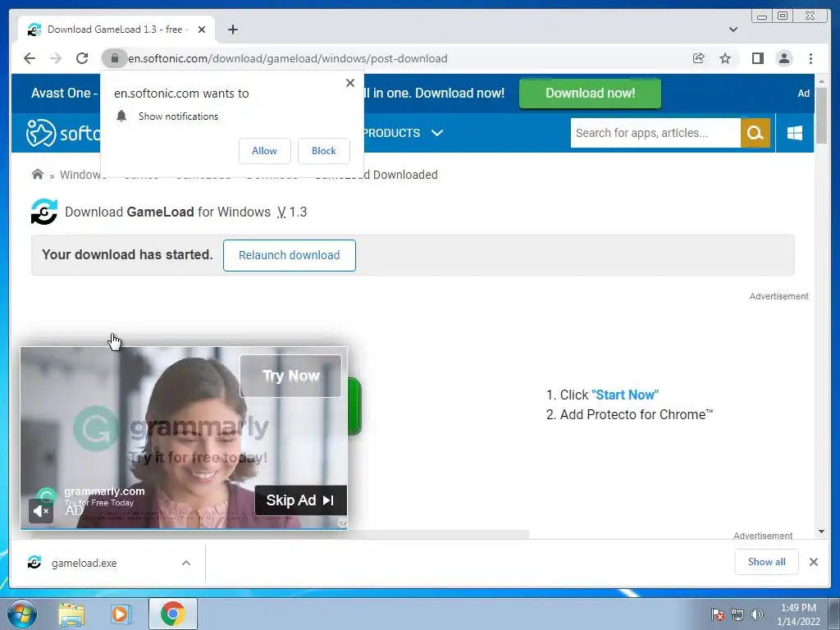The width and height of the screenshot is (840, 630).
Task: Open a new tab with the plus button
Action: (232, 30)
